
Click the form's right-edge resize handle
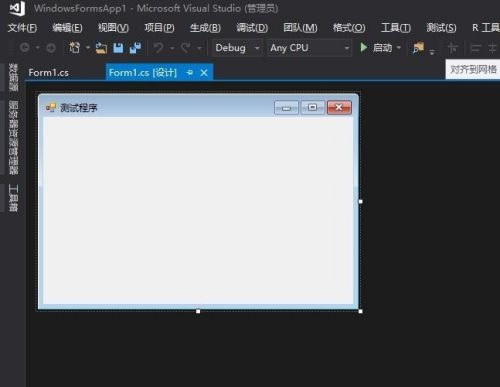tap(361, 201)
